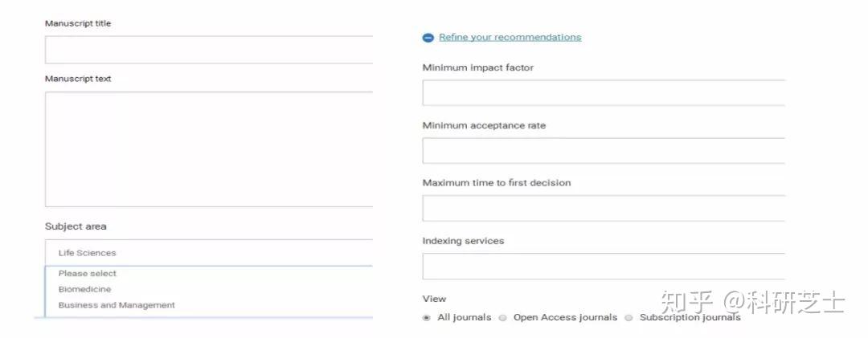Click the 'Minimum acceptance rate' label text
This screenshot has width=868, height=338.
click(484, 126)
